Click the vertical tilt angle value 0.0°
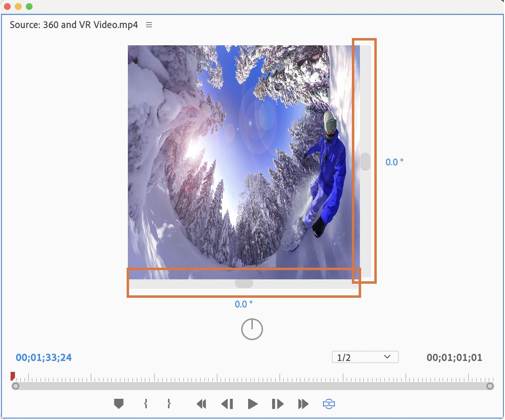The width and height of the screenshot is (505, 420). point(394,162)
